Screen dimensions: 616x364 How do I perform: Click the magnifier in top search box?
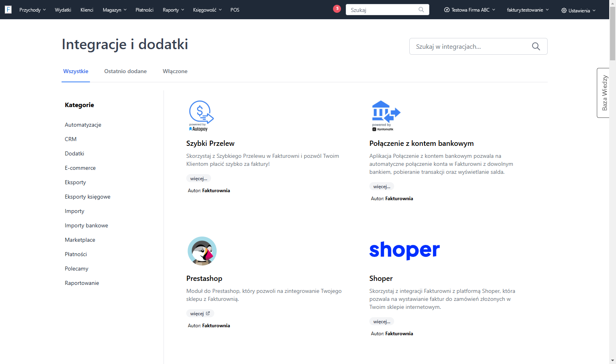pyautogui.click(x=421, y=10)
